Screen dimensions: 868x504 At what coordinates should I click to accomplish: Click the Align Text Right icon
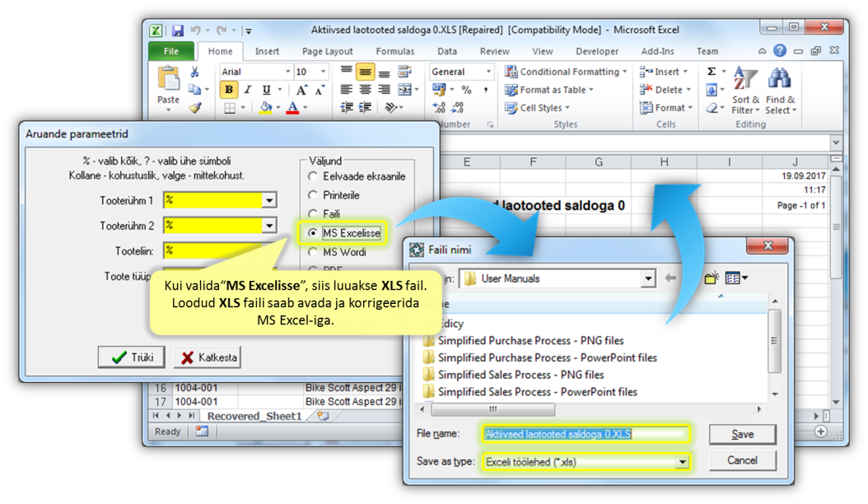[x=384, y=90]
